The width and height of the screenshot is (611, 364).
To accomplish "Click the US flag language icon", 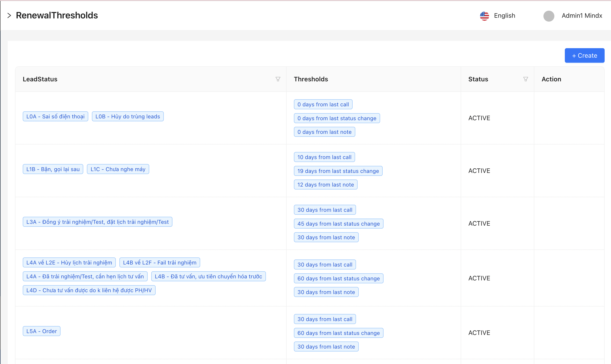I will coord(484,16).
